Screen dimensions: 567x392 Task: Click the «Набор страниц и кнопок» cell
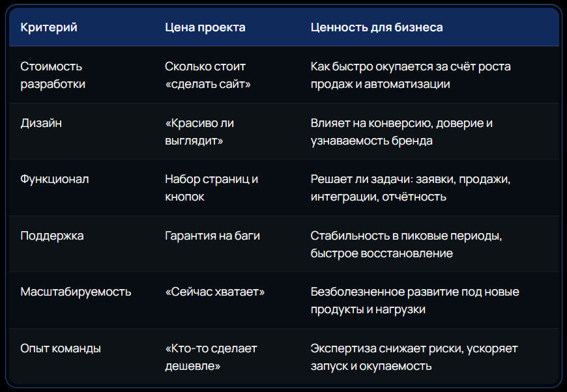point(211,188)
